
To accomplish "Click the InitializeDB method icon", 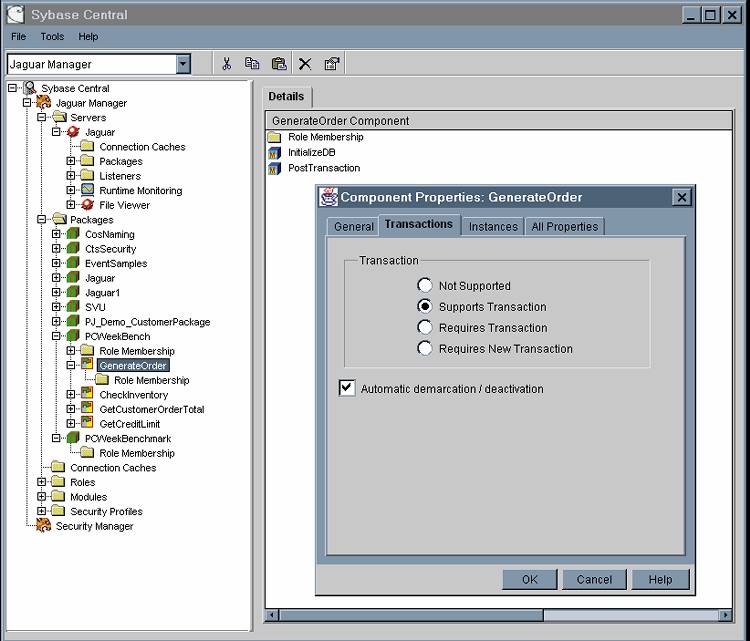I will (275, 153).
